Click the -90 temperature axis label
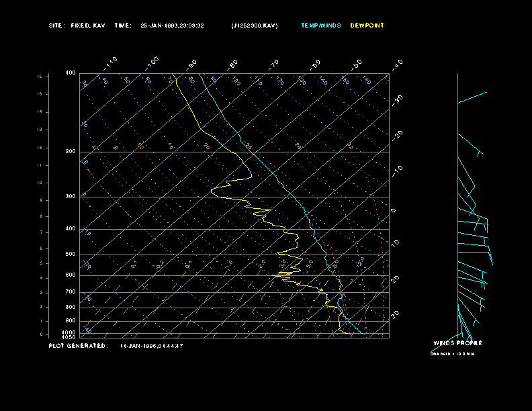Viewport: 532px width, 411px height. pos(193,64)
